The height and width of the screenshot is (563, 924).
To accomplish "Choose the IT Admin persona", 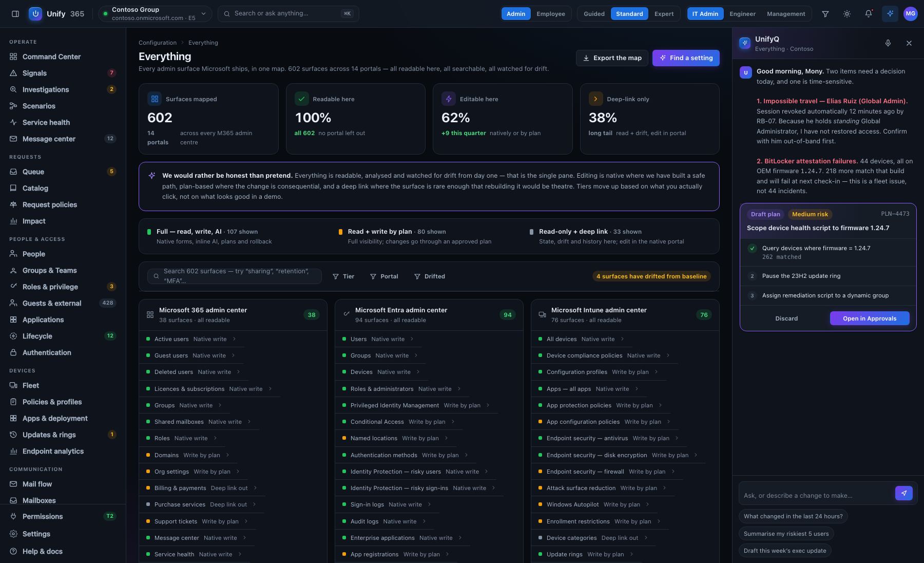I will (x=705, y=14).
